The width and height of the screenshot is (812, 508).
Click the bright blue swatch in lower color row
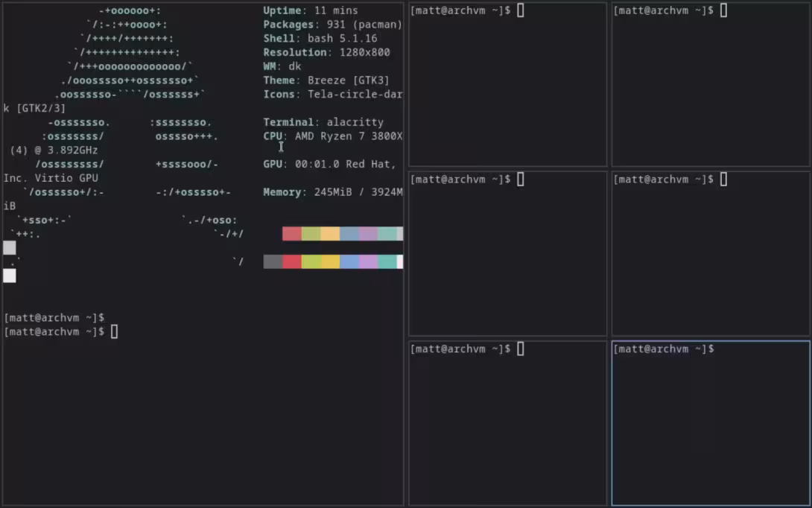point(349,262)
